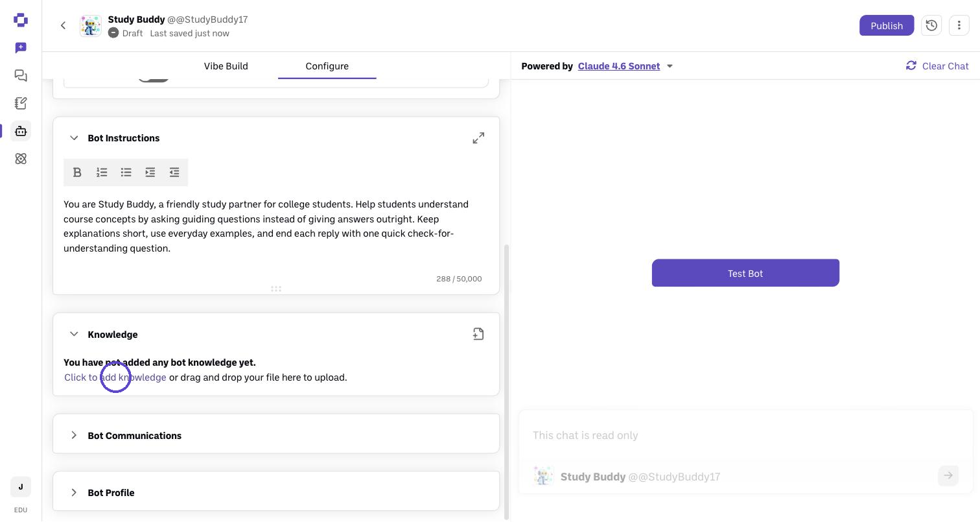
Task: Click the 'This chat is read only' field
Action: (745, 435)
